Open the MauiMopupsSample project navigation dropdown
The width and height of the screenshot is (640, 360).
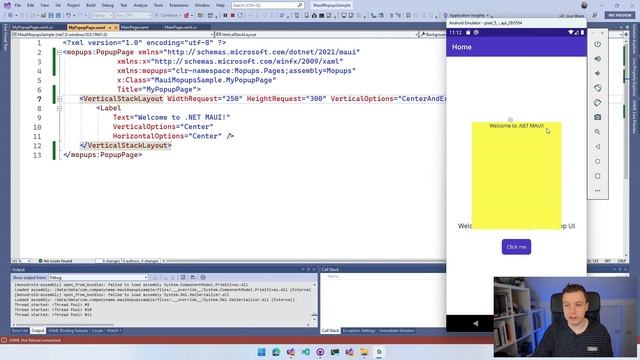point(113,35)
